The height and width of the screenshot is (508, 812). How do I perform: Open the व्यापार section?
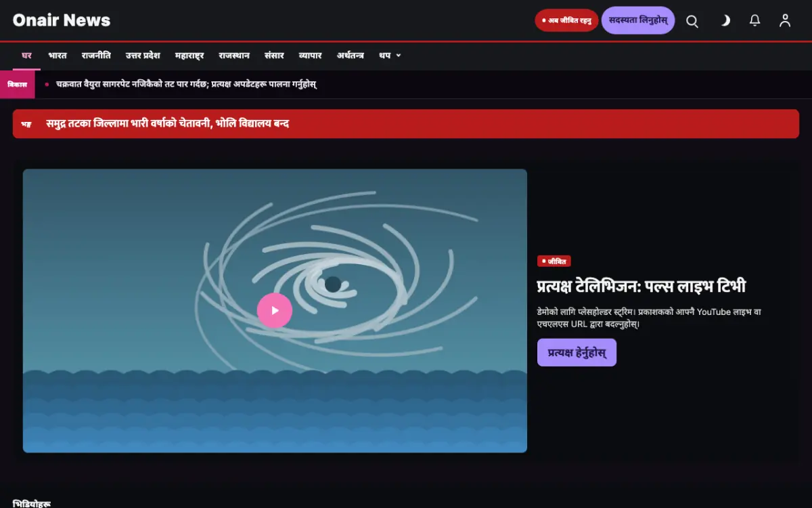point(311,56)
